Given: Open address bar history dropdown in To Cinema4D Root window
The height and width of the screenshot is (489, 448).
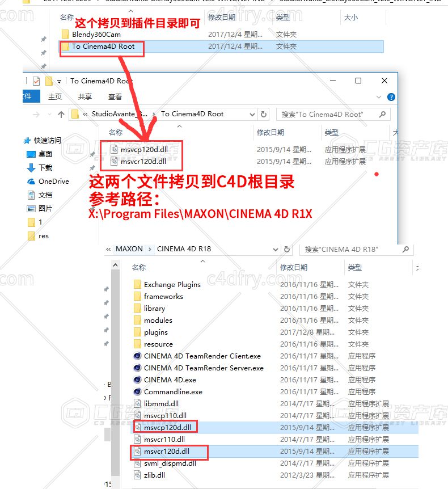Looking at the screenshot, I should tap(252, 115).
